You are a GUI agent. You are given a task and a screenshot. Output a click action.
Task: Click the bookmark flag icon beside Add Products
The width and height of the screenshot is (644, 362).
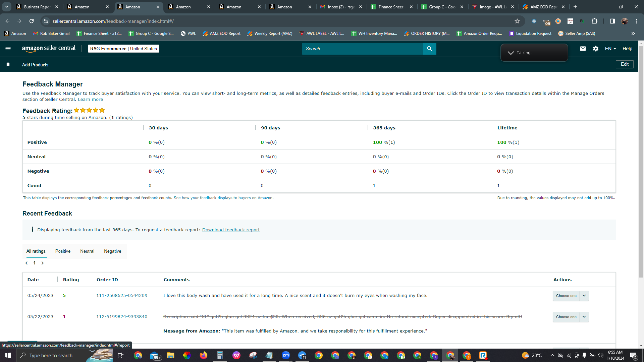pos(8,64)
